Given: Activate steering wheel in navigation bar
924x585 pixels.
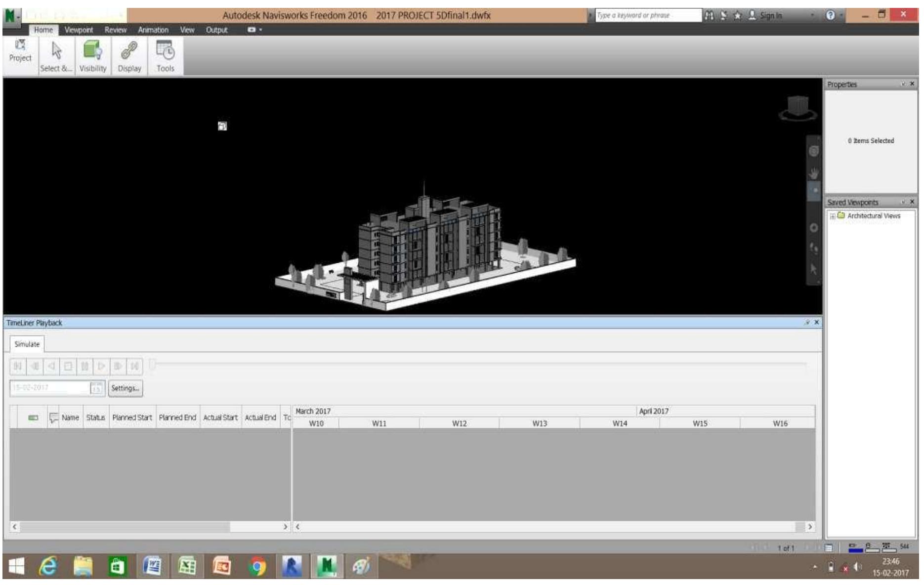Looking at the screenshot, I should pos(814,151).
